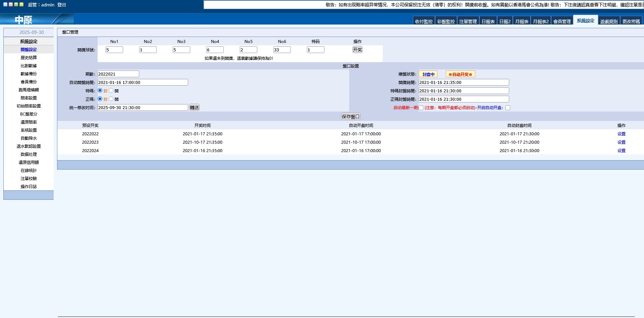Click the green theme square icon

[x=16, y=4]
